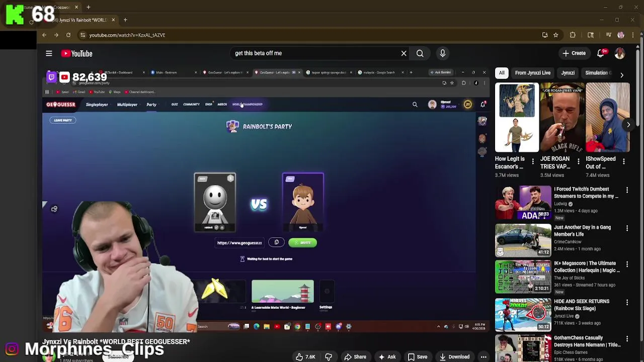Open 'I Forced Twitch's Dumbest Streamers' video
Screen dimensions: 644x362
pos(586,193)
